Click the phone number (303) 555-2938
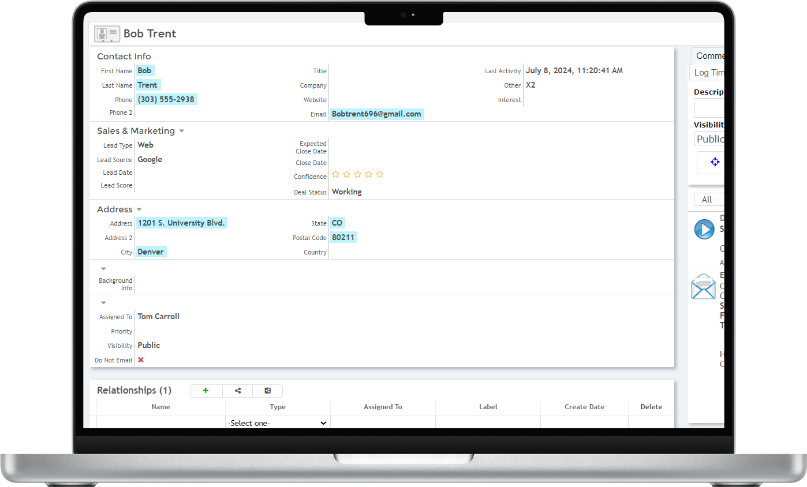The width and height of the screenshot is (807, 487). coord(166,99)
